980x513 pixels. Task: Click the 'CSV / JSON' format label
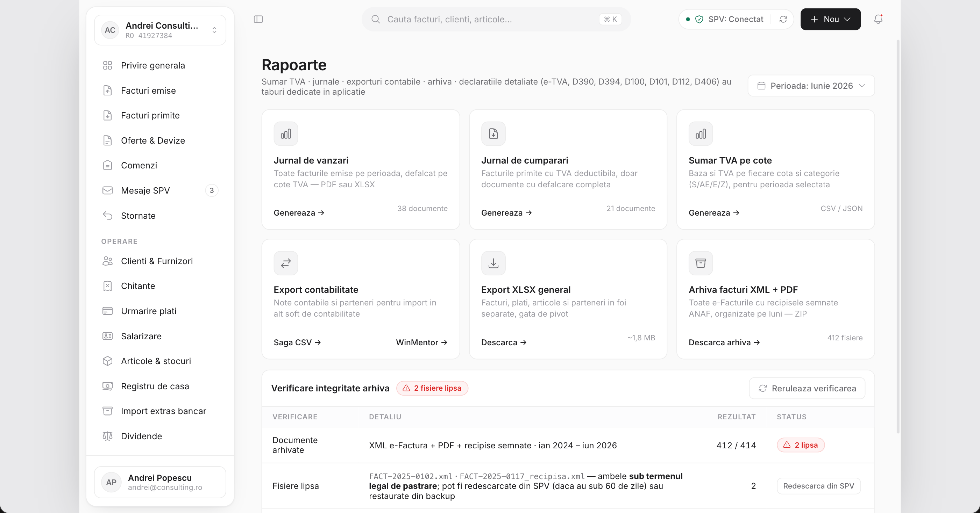click(841, 209)
